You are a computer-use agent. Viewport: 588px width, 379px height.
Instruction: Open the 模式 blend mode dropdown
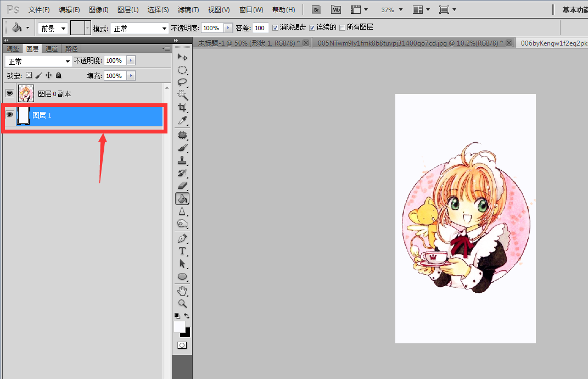point(139,29)
